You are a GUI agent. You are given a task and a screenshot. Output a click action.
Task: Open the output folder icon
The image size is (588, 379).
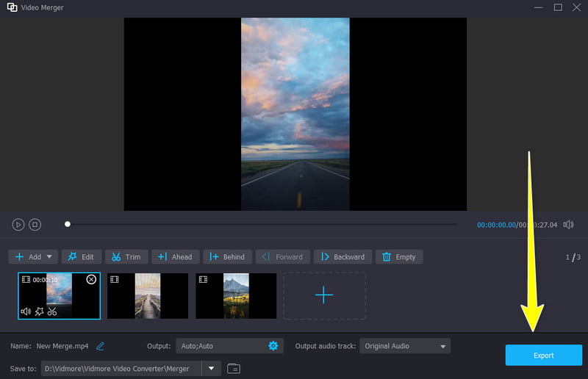(234, 369)
